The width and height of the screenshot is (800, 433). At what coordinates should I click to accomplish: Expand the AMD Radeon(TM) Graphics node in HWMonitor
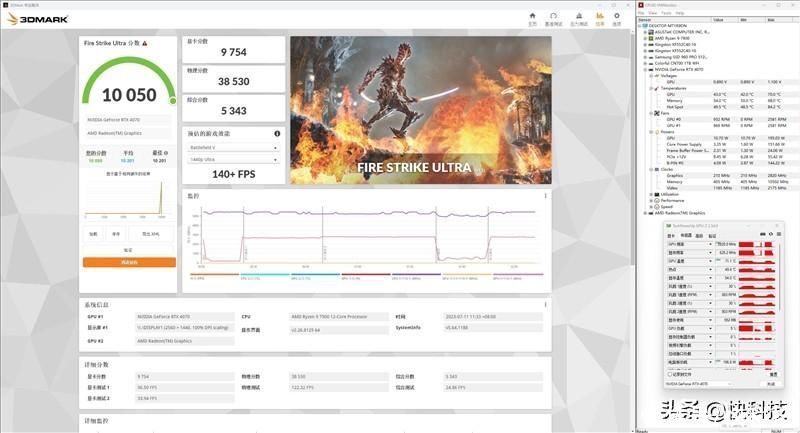645,213
